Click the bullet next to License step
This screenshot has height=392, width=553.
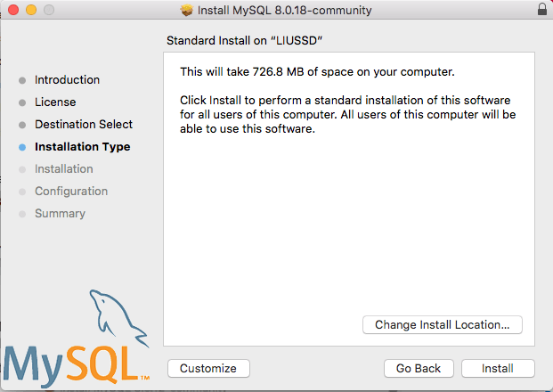[x=22, y=102]
